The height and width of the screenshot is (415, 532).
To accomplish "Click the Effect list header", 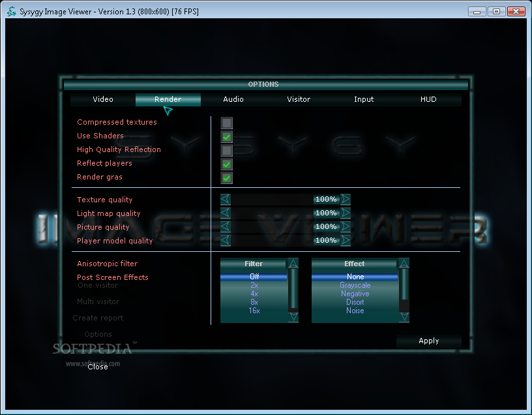I will click(355, 264).
